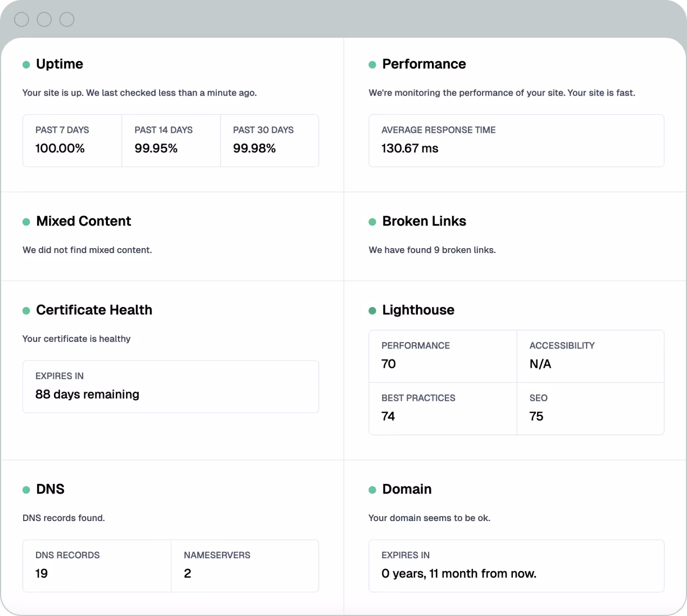Open the Performance section heading
This screenshot has height=616, width=687.
coord(424,64)
